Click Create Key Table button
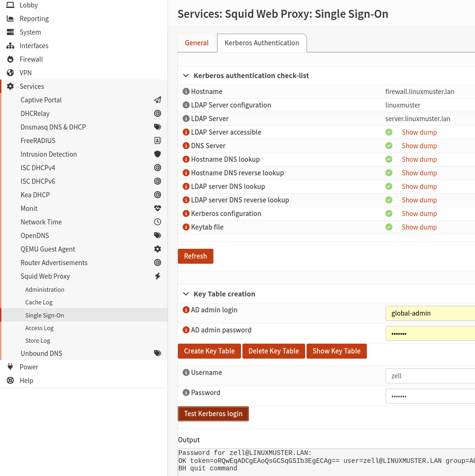Image resolution: width=475 pixels, height=476 pixels. [209, 351]
